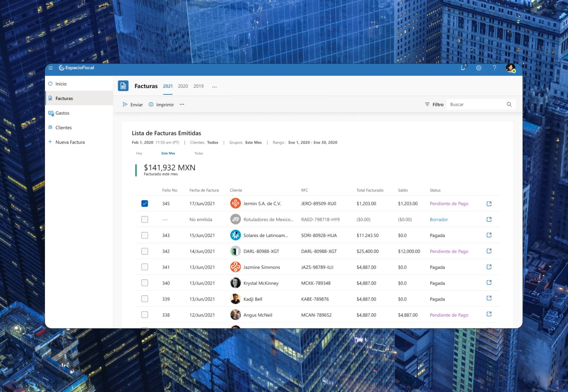Switch to the 2019 tab
Screen dimensions: 568x392
coord(198,86)
